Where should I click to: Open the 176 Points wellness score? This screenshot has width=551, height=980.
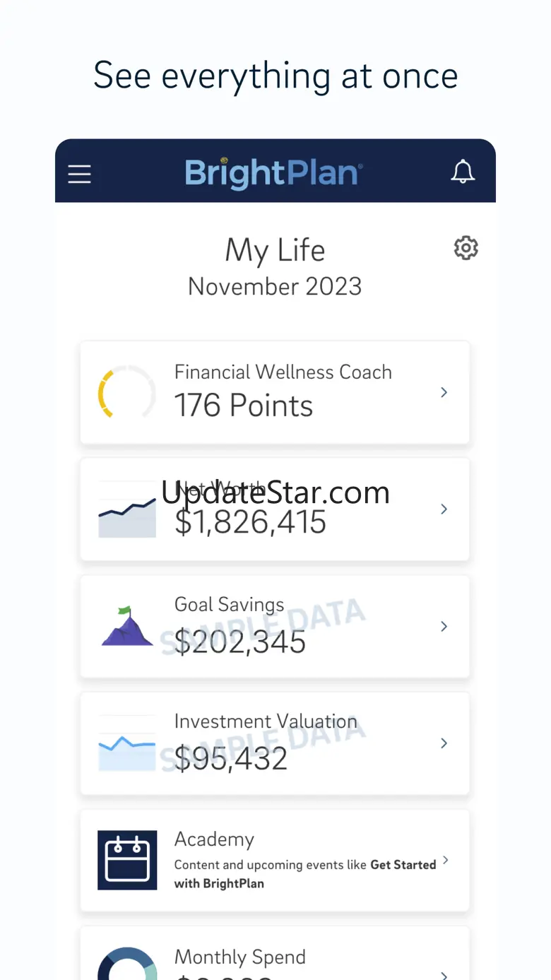click(244, 406)
